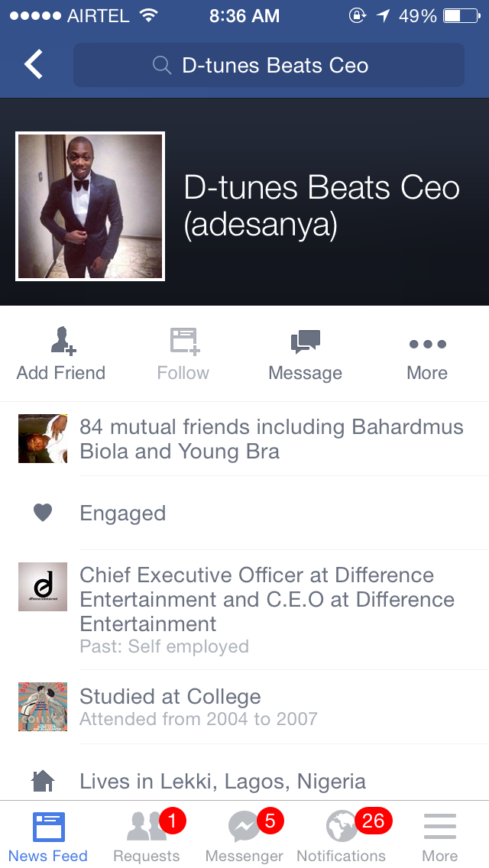Open Notifications tab with globe icon
The width and height of the screenshot is (489, 868).
click(x=342, y=836)
